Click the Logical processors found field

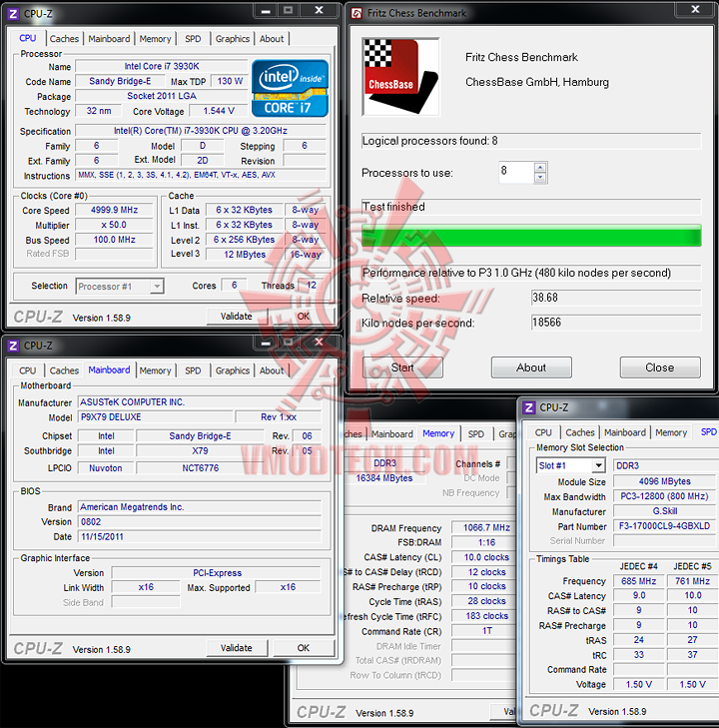[531, 141]
